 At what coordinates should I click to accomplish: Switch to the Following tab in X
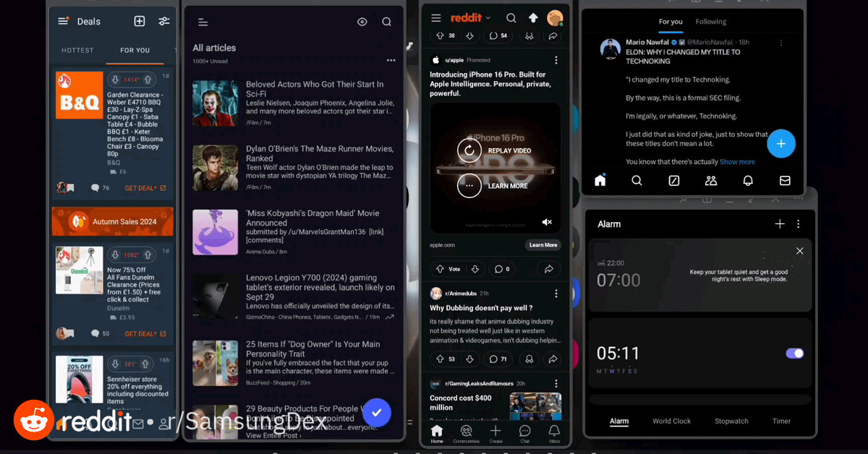tap(711, 22)
